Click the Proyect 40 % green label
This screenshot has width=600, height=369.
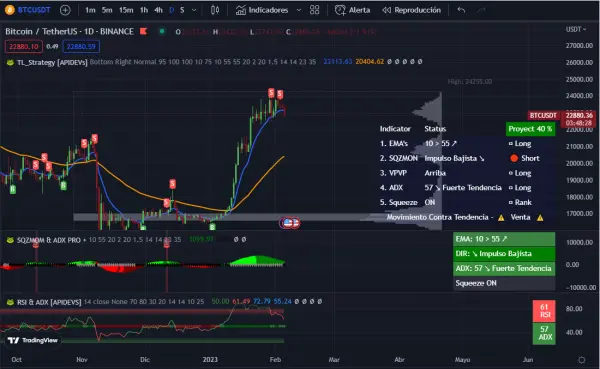pos(530,129)
